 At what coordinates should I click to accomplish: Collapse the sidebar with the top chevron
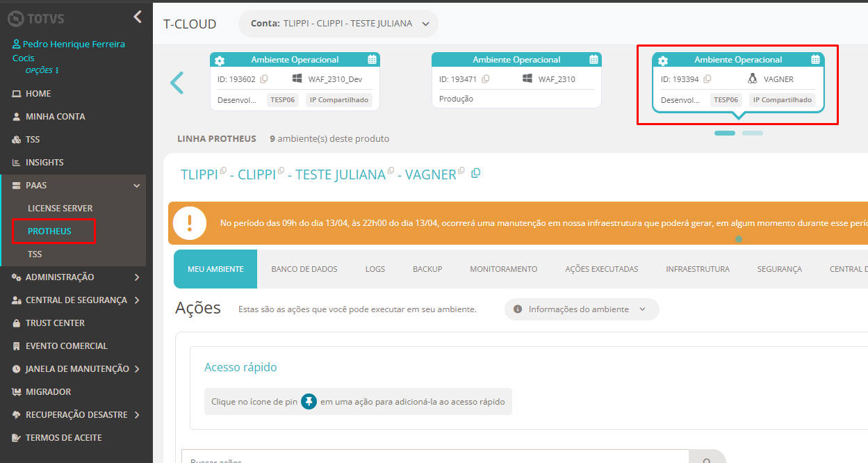pyautogui.click(x=138, y=17)
